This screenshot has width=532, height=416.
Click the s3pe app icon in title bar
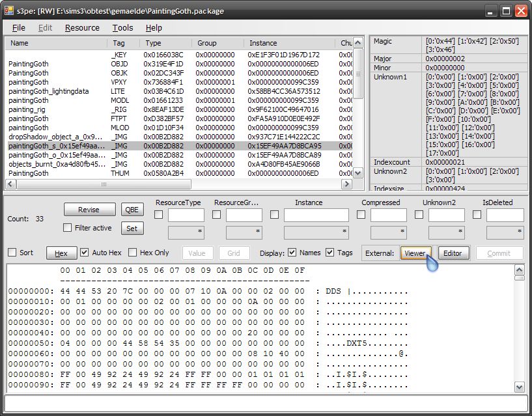pyautogui.click(x=9, y=11)
